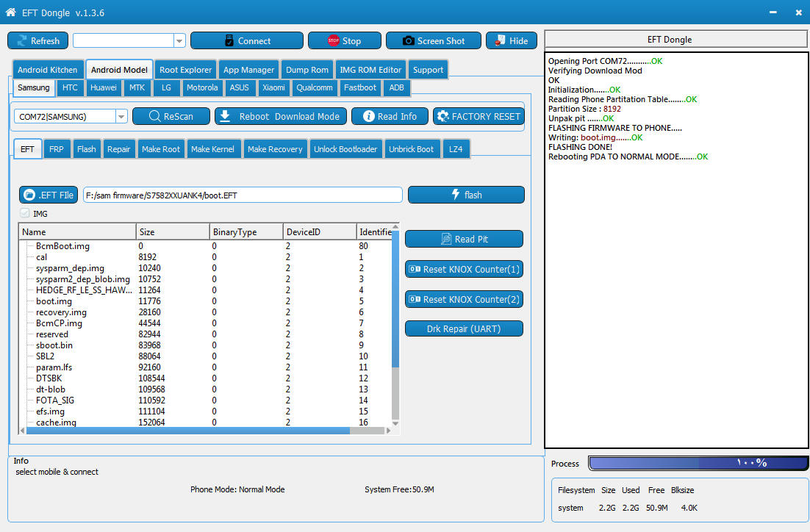Open the Android Kitchen tab
This screenshot has height=532, width=810.
48,70
